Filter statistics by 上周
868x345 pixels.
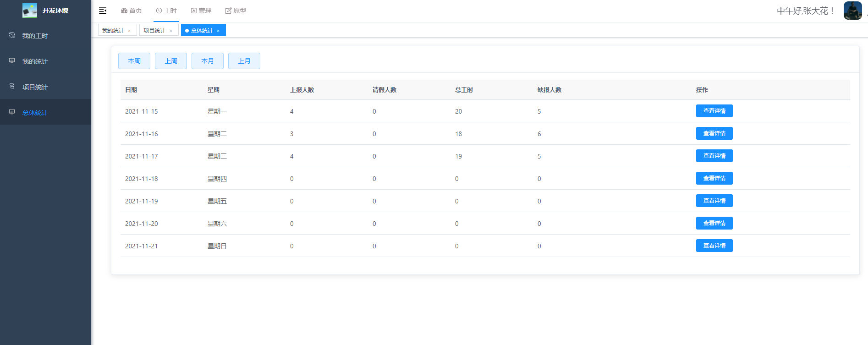[x=171, y=61]
